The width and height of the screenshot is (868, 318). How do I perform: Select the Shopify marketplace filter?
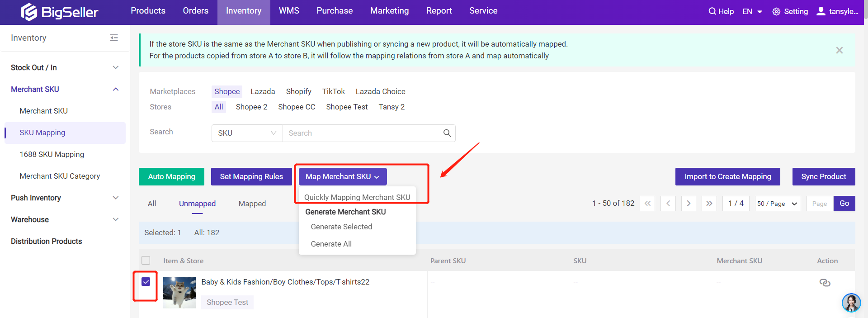point(298,91)
